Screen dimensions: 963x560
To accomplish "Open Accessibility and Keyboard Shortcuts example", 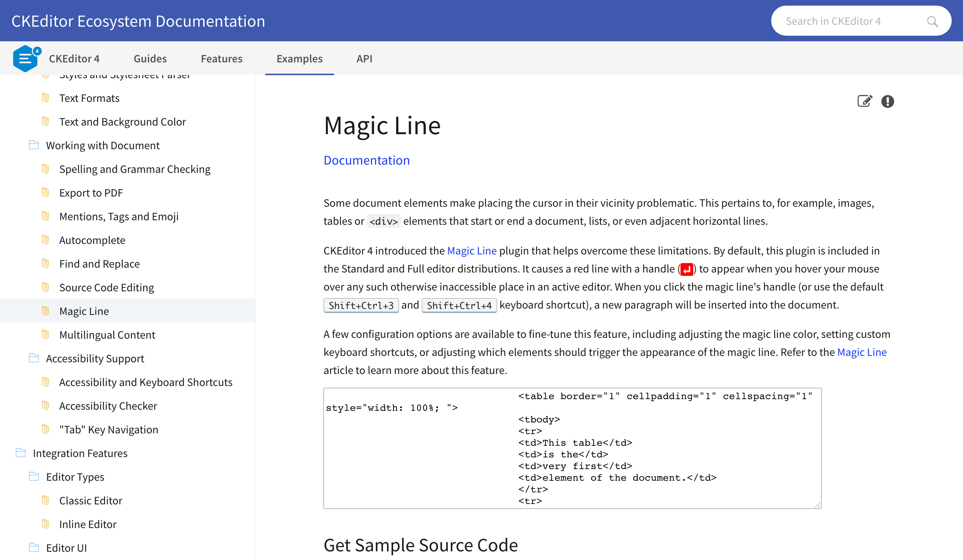I will point(146,382).
